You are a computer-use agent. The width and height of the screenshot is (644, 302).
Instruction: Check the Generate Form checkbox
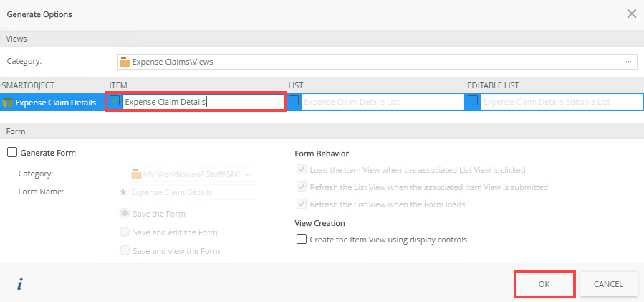click(x=12, y=153)
